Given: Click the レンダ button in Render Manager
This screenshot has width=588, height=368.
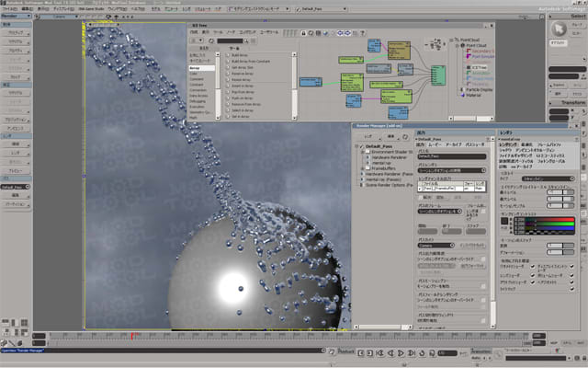Looking at the screenshot, I should tap(368, 137).
